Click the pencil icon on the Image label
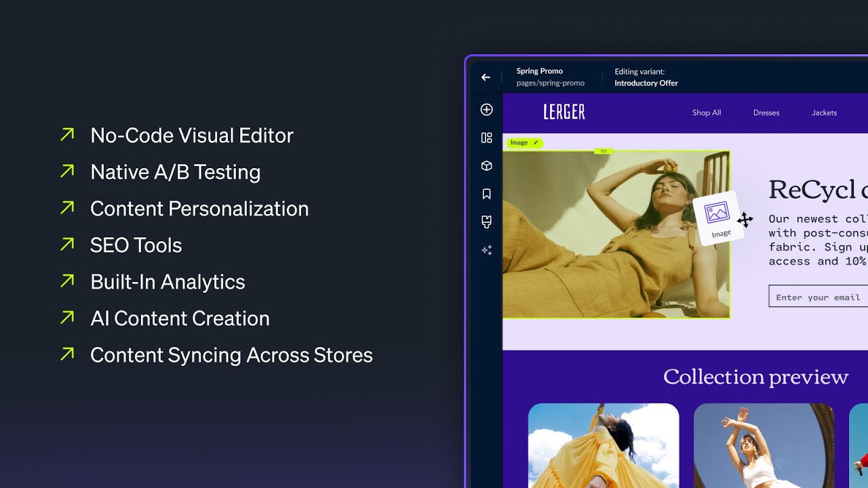Screen dimensions: 868x488 pos(535,142)
